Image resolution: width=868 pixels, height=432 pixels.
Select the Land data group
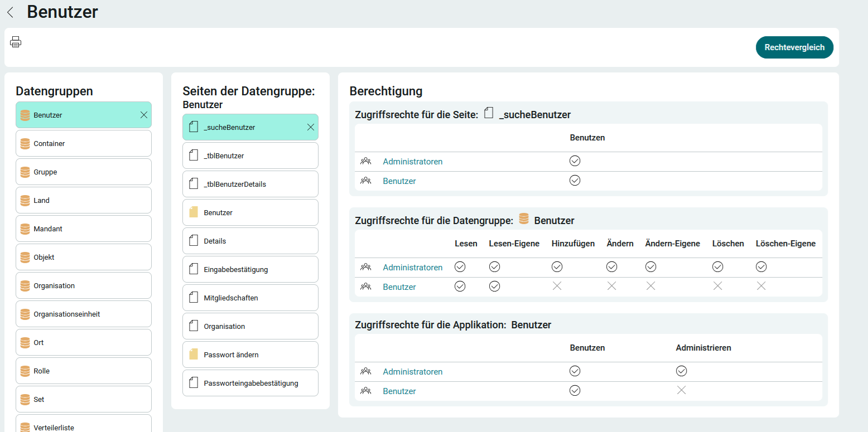pyautogui.click(x=84, y=200)
